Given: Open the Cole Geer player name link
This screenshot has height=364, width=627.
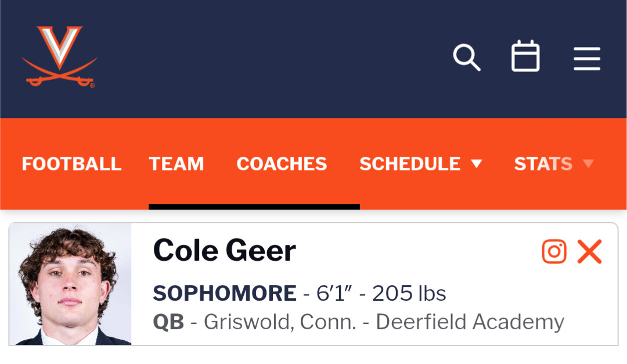Looking at the screenshot, I should click(225, 251).
